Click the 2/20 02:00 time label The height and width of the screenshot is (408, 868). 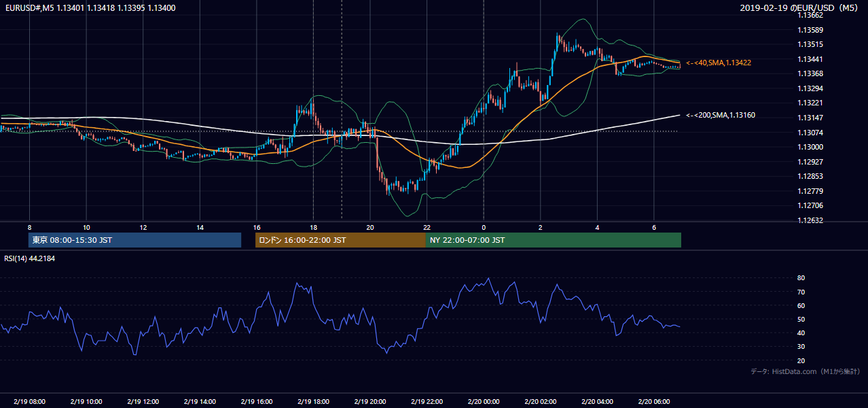[540, 402]
